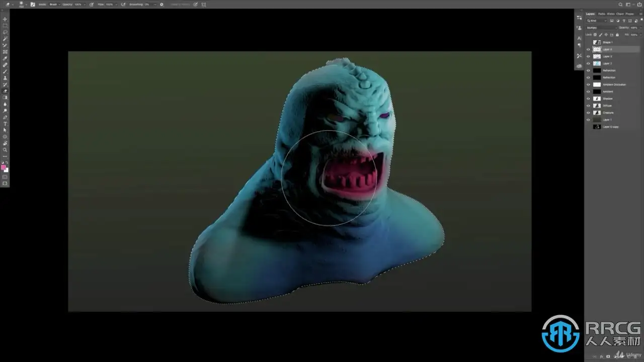Switch to the Channels tab
Image resolution: width=644 pixels, height=362 pixels.
pos(620,14)
